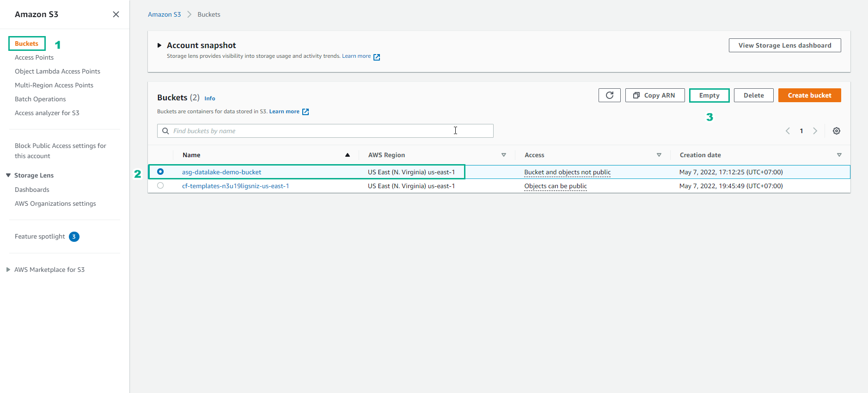Open Buckets in the sidebar
This screenshot has height=393, width=868.
point(26,43)
